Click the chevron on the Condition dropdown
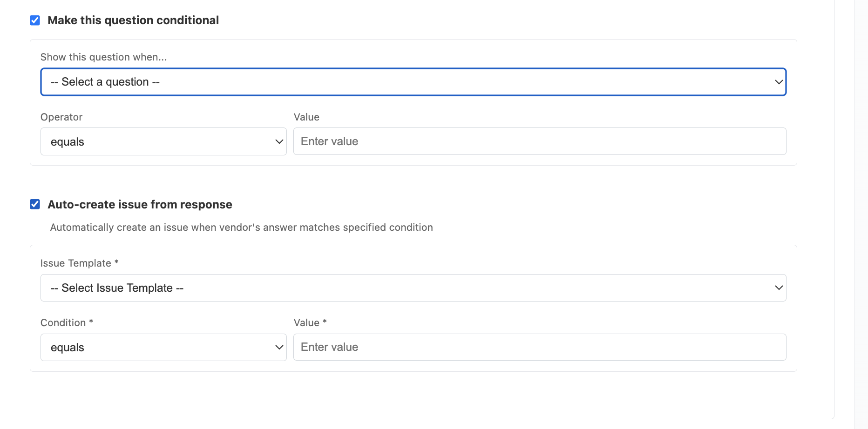Image resolution: width=868 pixels, height=429 pixels. click(x=278, y=347)
